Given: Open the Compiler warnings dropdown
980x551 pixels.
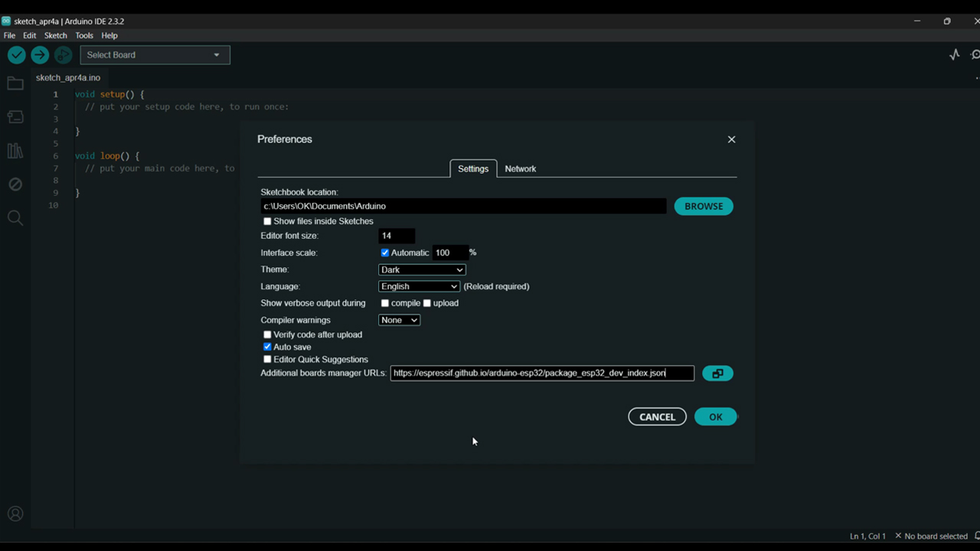Looking at the screenshot, I should pyautogui.click(x=399, y=320).
